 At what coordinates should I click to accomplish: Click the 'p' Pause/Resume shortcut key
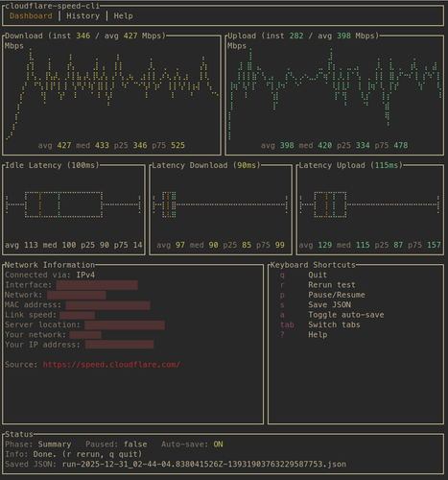tap(282, 295)
